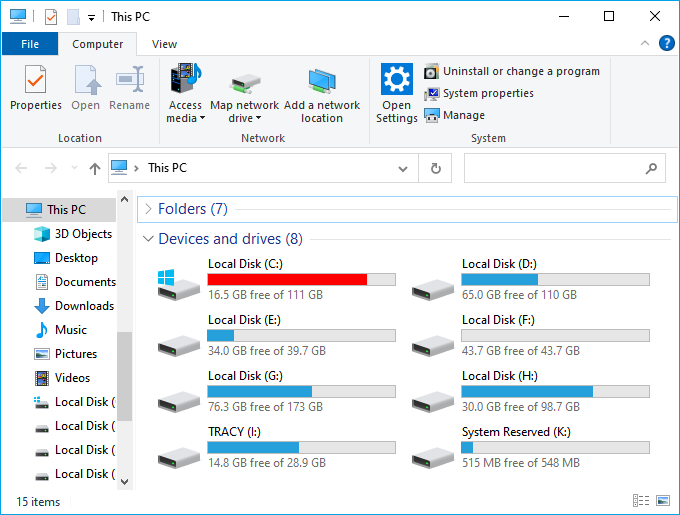Click the up-directory arrow
The width and height of the screenshot is (680, 515).
coord(95,168)
